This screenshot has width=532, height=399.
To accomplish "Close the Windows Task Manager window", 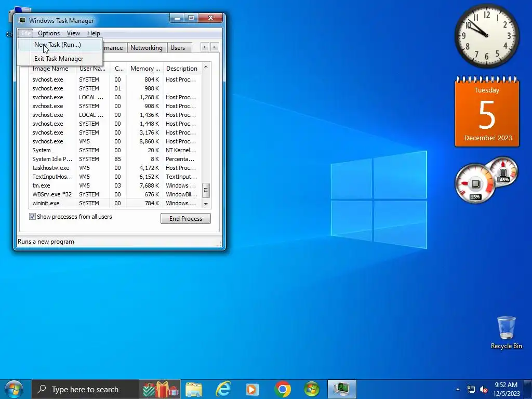I will point(211,18).
